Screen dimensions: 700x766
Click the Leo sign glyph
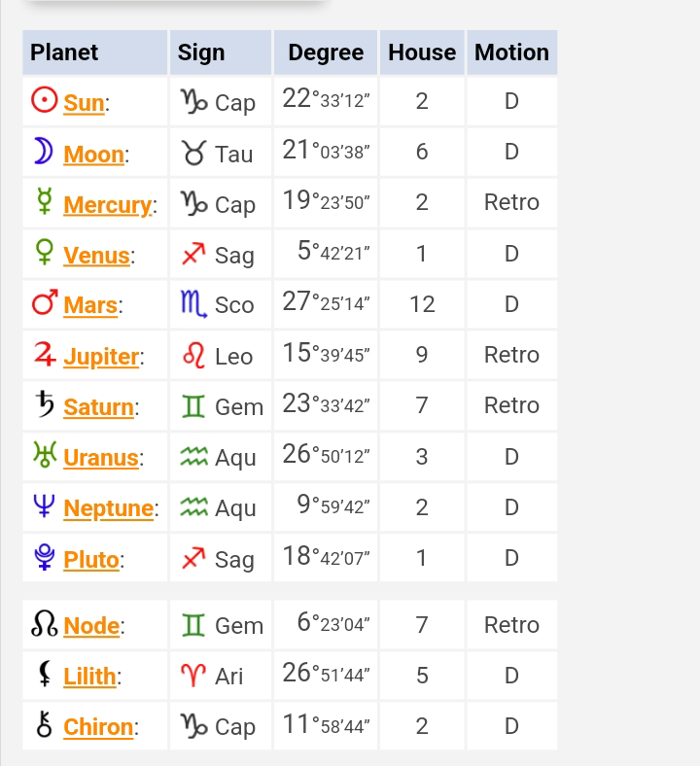click(x=193, y=356)
